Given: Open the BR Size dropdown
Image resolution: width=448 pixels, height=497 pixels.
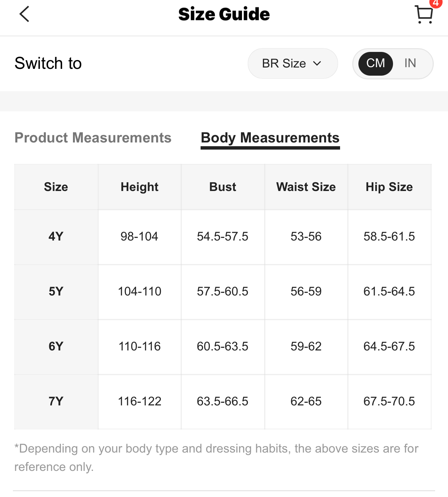Looking at the screenshot, I should tap(293, 63).
